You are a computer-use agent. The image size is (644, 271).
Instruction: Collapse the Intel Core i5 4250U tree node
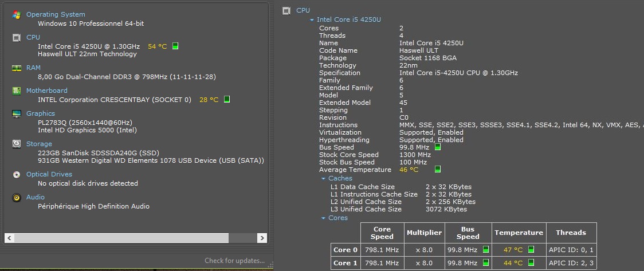pyautogui.click(x=312, y=19)
